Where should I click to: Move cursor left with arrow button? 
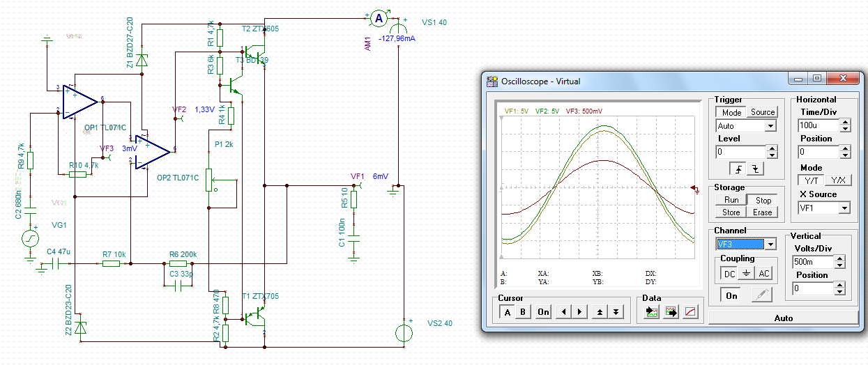click(563, 312)
